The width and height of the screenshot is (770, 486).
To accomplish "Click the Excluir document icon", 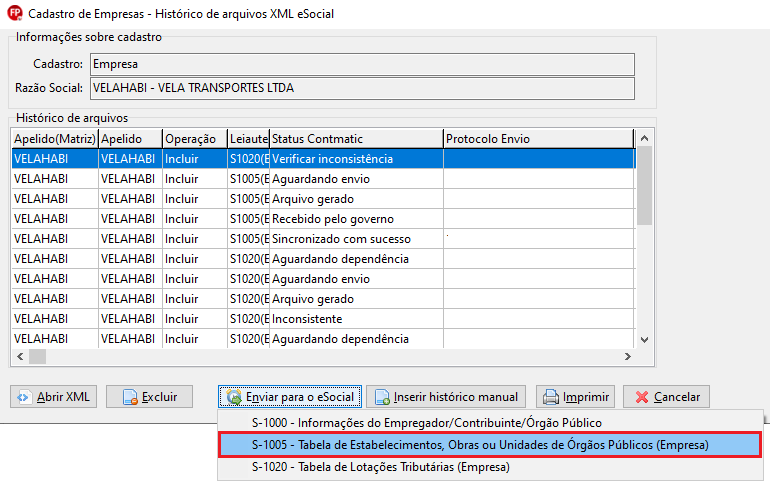I will coord(130,397).
